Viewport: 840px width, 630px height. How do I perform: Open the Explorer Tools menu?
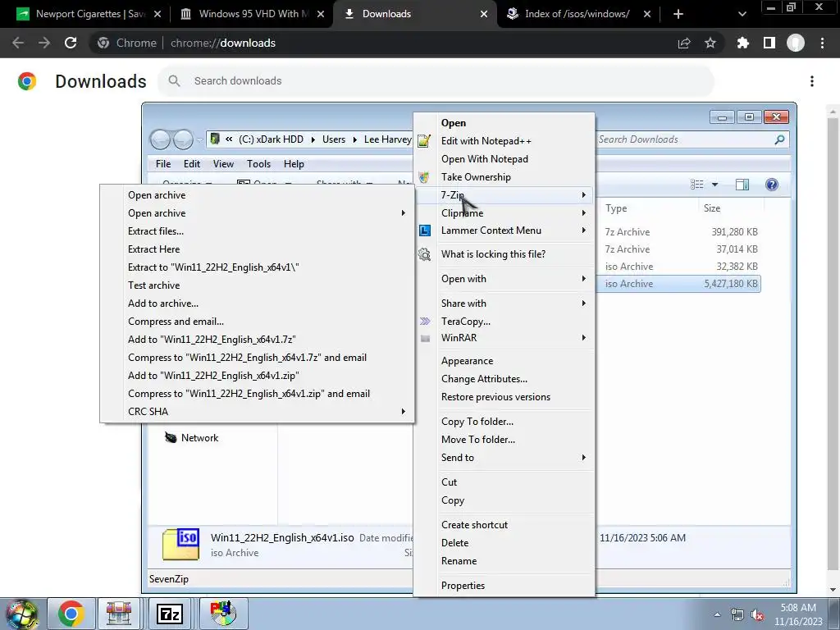pyautogui.click(x=258, y=164)
